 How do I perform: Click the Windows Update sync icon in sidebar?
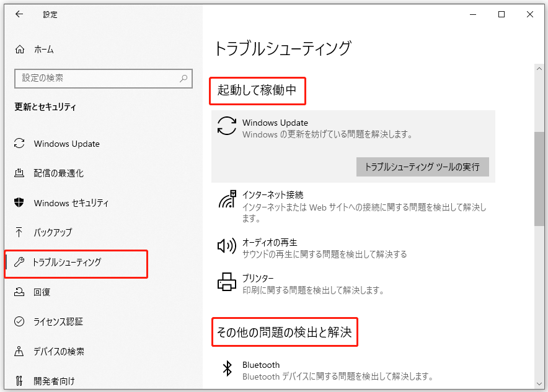point(20,144)
